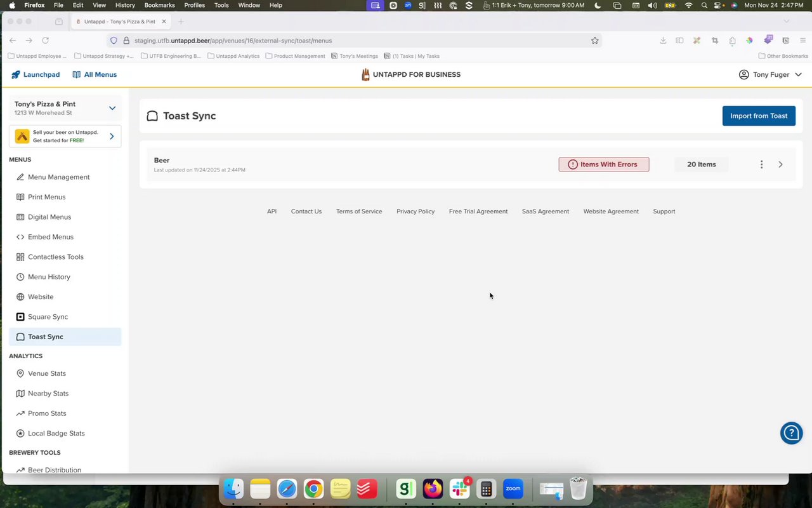This screenshot has height=508, width=812.
Task: Open Firefox application hamburger menu
Action: click(802, 41)
